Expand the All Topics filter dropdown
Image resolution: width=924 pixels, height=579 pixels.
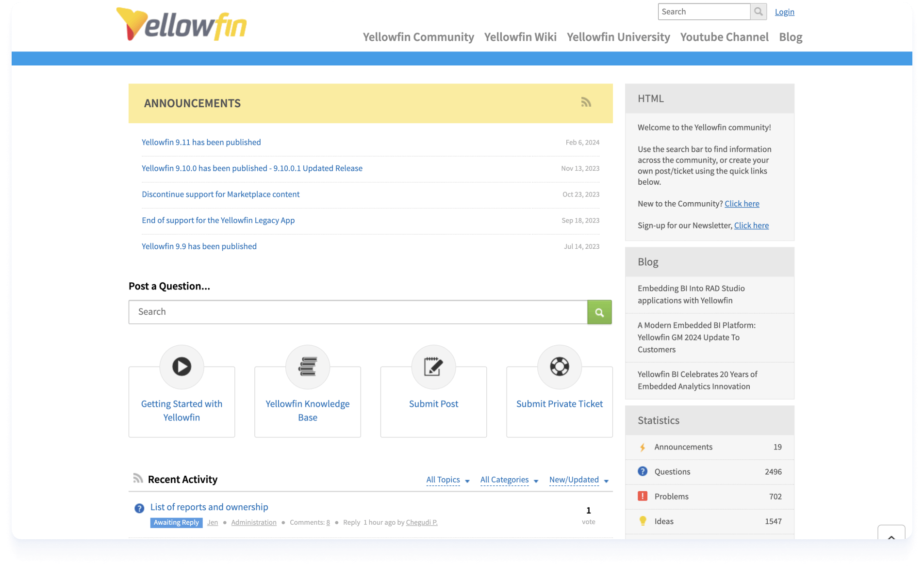pyautogui.click(x=447, y=480)
